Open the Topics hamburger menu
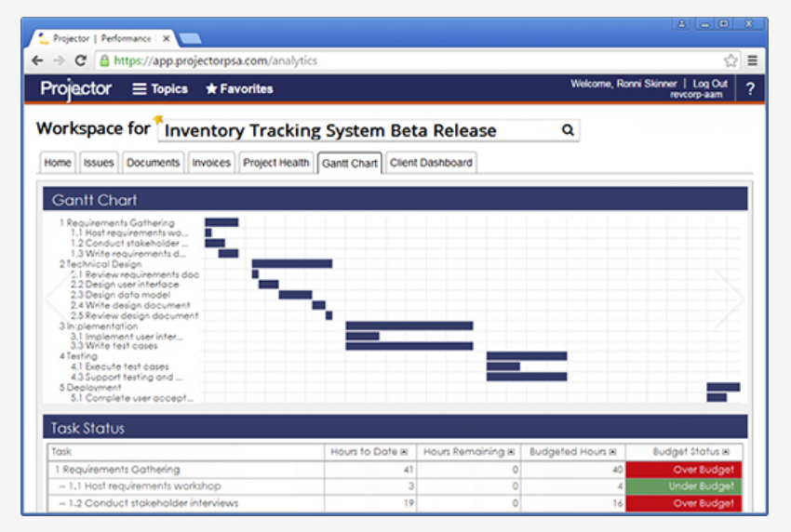This screenshot has width=791, height=532. (159, 89)
